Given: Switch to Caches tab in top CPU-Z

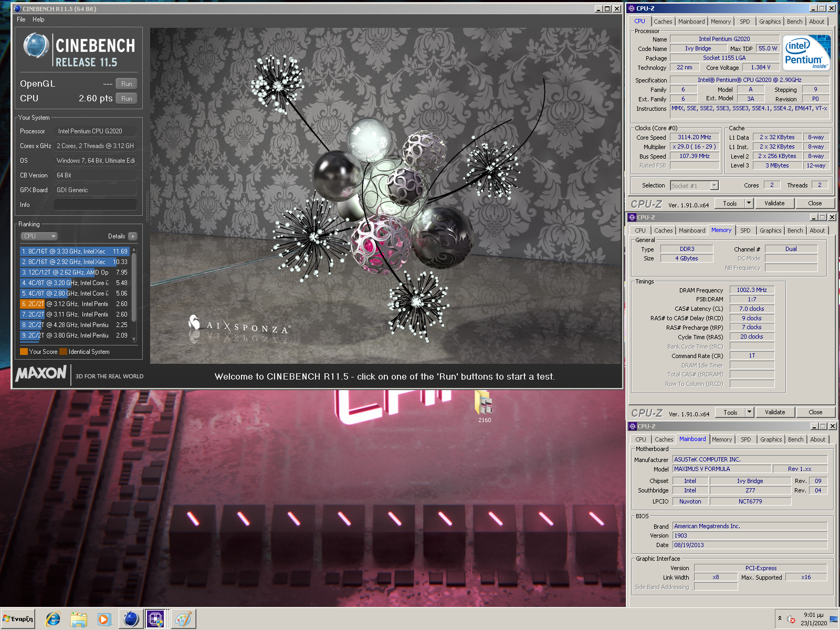Looking at the screenshot, I should click(663, 22).
